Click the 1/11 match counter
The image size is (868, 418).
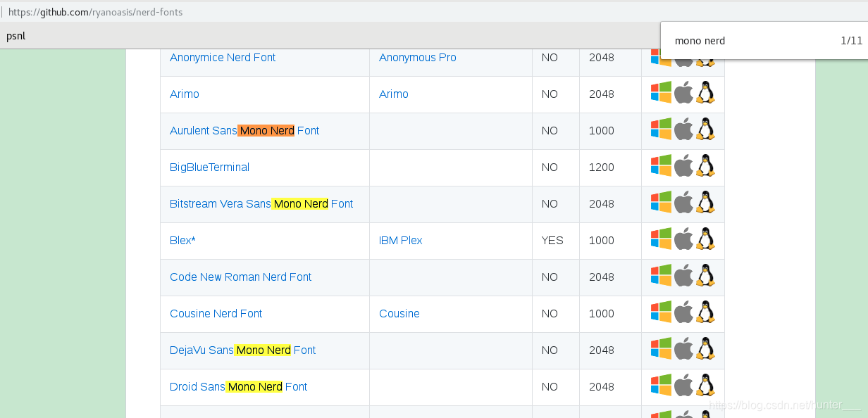pos(852,41)
